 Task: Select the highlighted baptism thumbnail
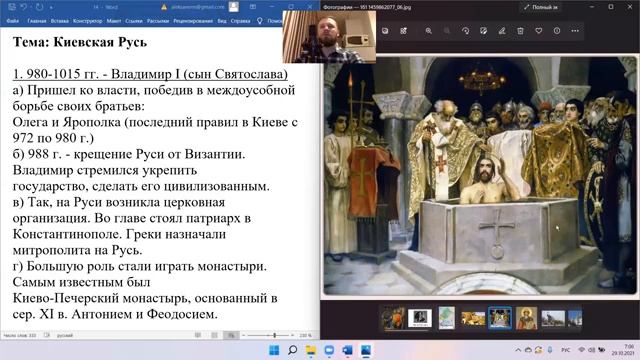tap(500, 318)
